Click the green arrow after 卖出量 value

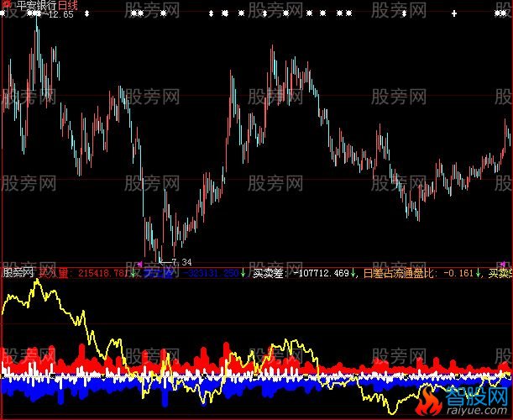(x=243, y=272)
